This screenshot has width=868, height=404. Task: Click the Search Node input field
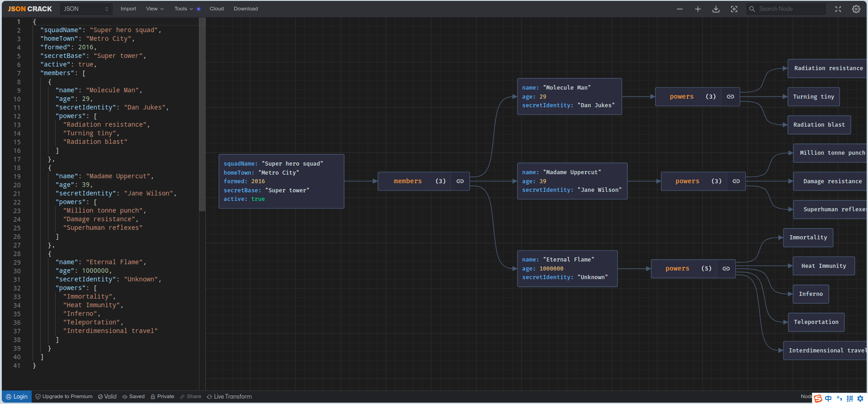click(x=786, y=9)
